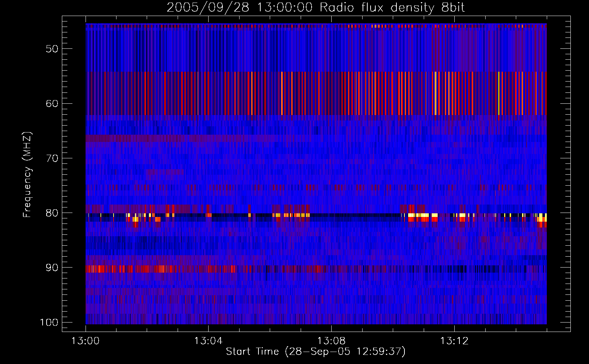The width and height of the screenshot is (589, 364).
Task: Click the 13:08 time tick label
Action: [331, 341]
